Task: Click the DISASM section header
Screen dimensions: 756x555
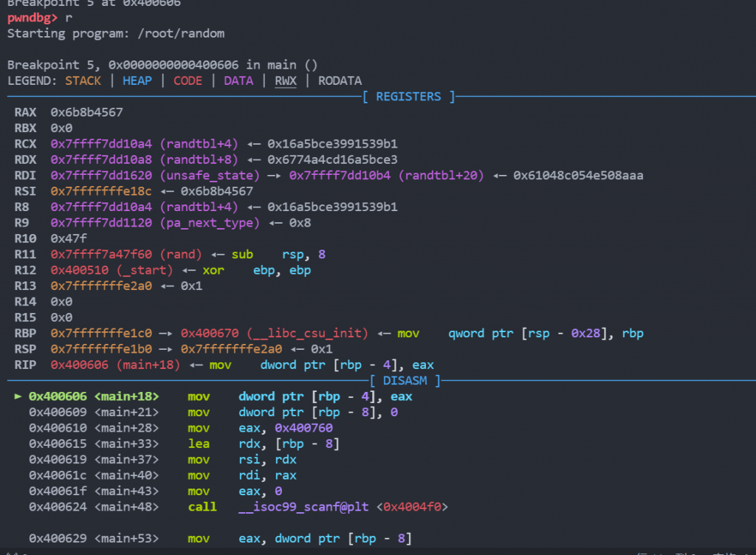Action: click(x=405, y=381)
